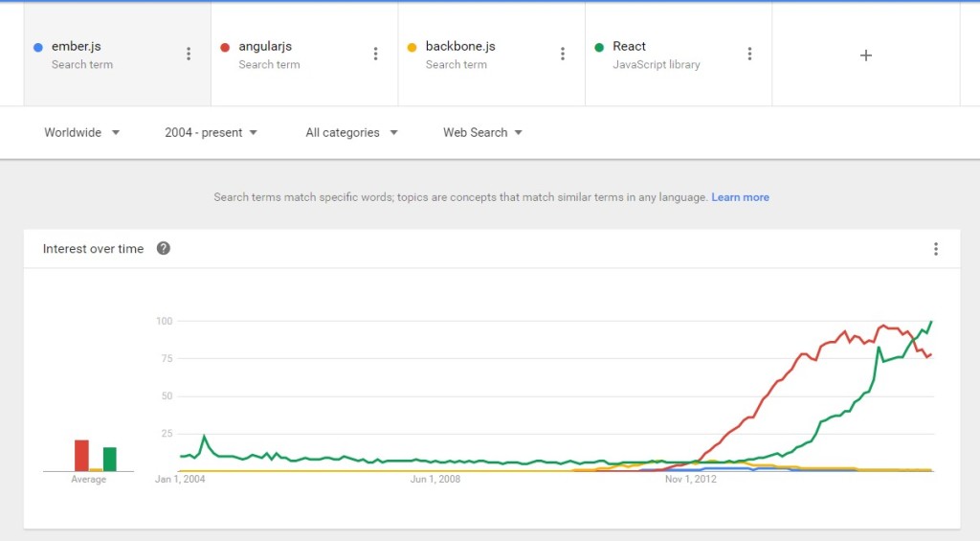Add a new comparison term with the plus icon
Screen dimensions: 980x541
[x=865, y=55]
